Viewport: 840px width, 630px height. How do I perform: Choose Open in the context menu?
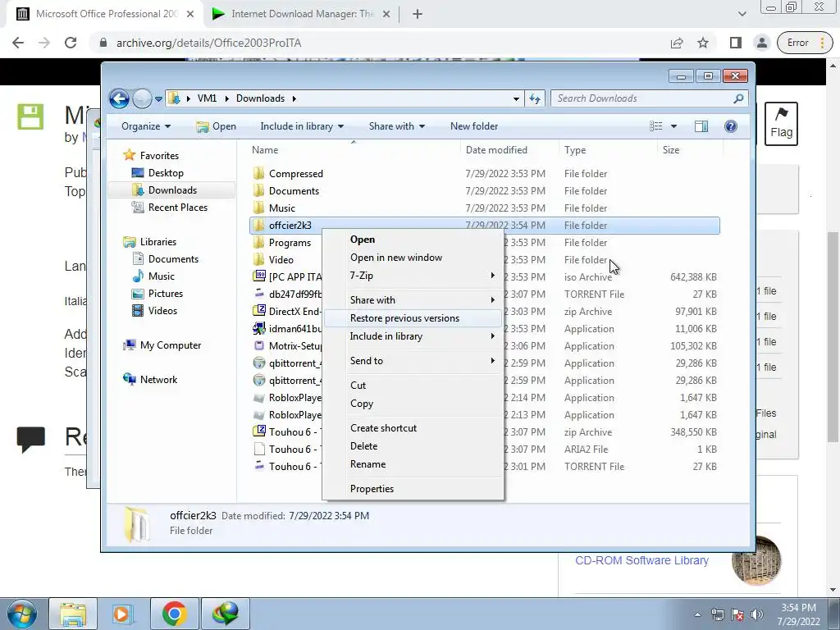[x=413, y=240]
